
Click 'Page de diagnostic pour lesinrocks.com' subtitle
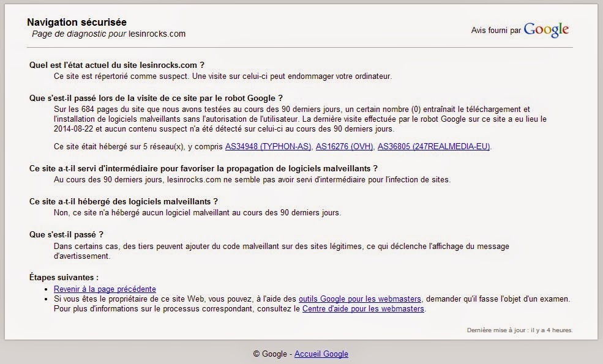109,34
